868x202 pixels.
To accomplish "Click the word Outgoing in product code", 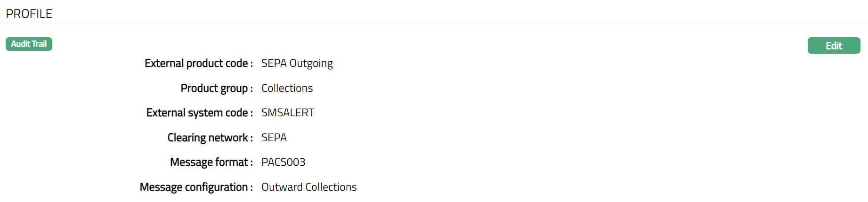I will pyautogui.click(x=311, y=63).
